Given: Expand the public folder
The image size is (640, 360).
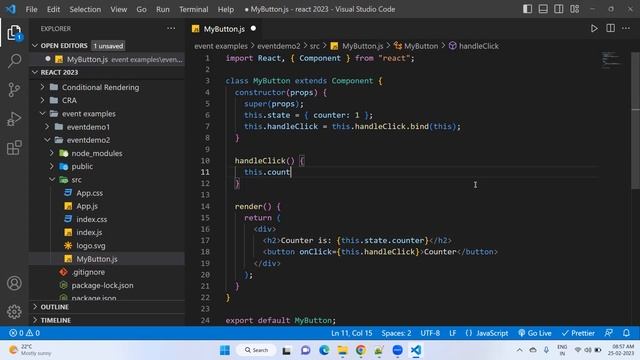Looking at the screenshot, I should (x=82, y=167).
